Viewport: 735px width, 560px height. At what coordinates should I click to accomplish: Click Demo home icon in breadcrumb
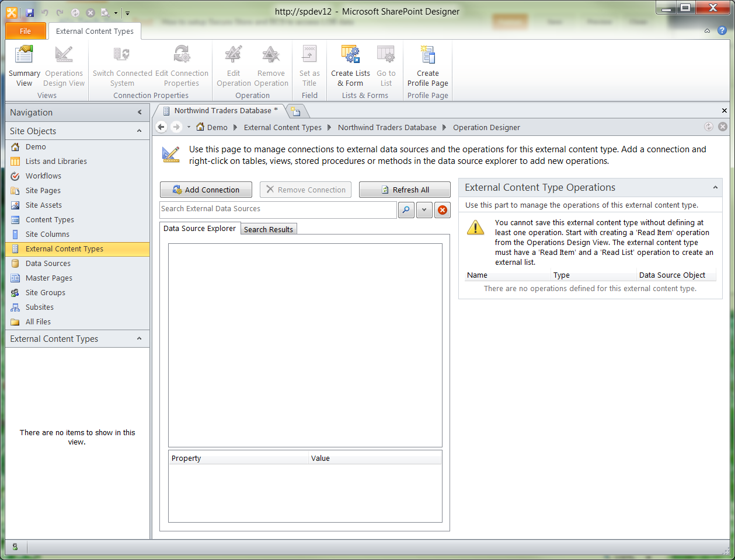[200, 127]
